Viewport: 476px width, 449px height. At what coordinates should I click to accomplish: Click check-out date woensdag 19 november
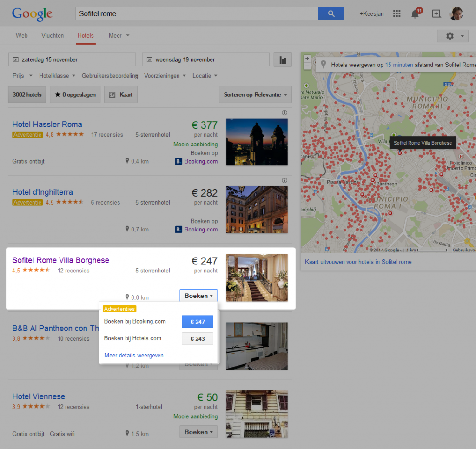[x=206, y=59]
